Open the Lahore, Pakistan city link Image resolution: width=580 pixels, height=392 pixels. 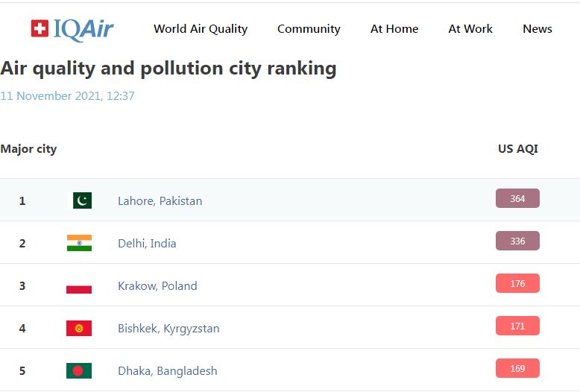[160, 201]
